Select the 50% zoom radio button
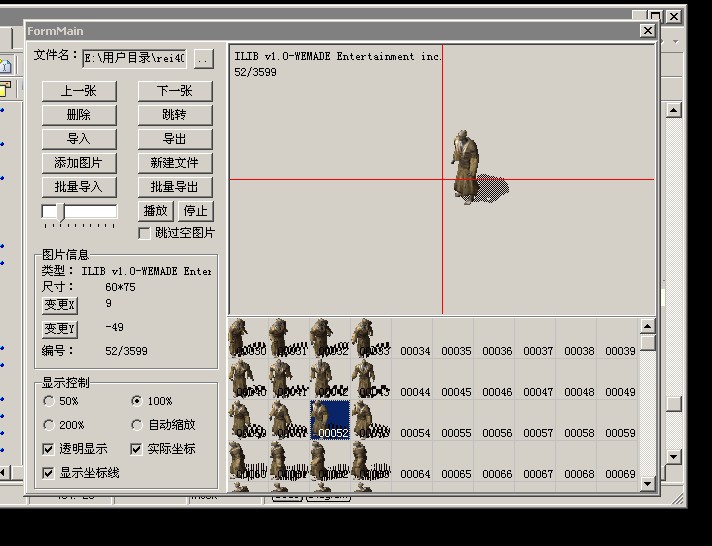This screenshot has width=712, height=546. pyautogui.click(x=49, y=401)
